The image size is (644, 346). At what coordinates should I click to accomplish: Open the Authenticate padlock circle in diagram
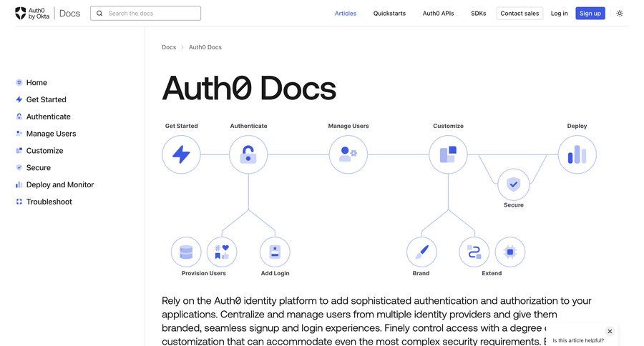coord(248,154)
